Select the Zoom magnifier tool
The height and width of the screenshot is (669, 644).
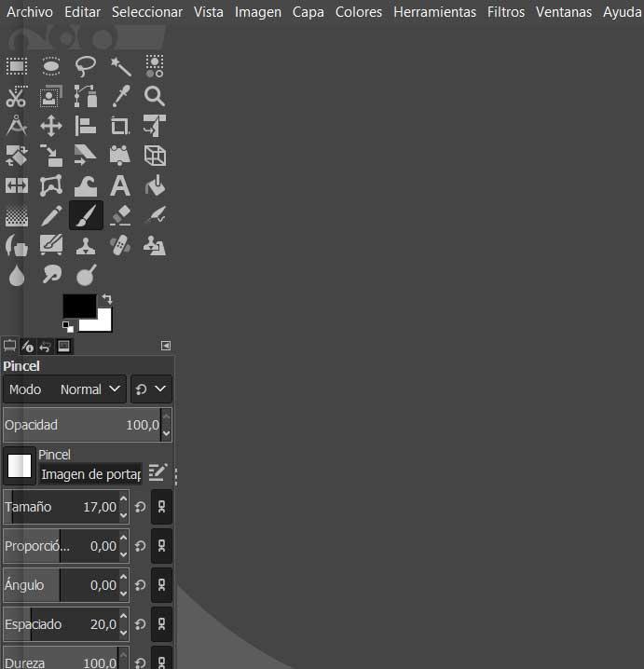(x=155, y=96)
